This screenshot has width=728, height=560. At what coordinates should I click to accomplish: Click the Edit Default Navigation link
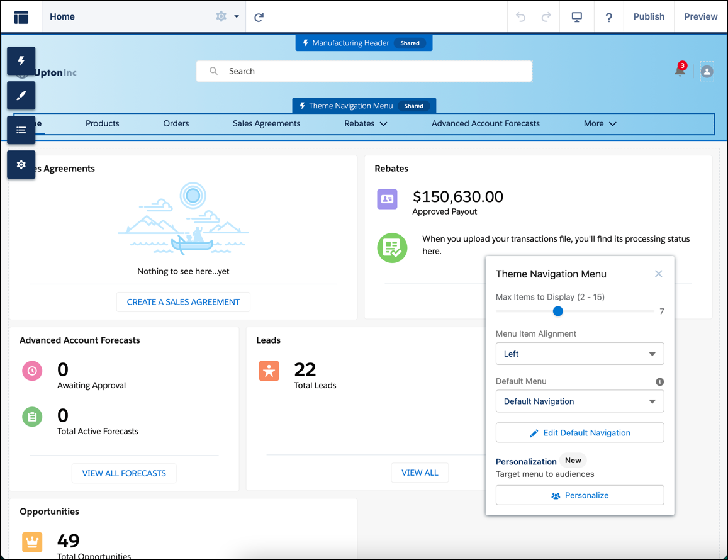tap(579, 432)
